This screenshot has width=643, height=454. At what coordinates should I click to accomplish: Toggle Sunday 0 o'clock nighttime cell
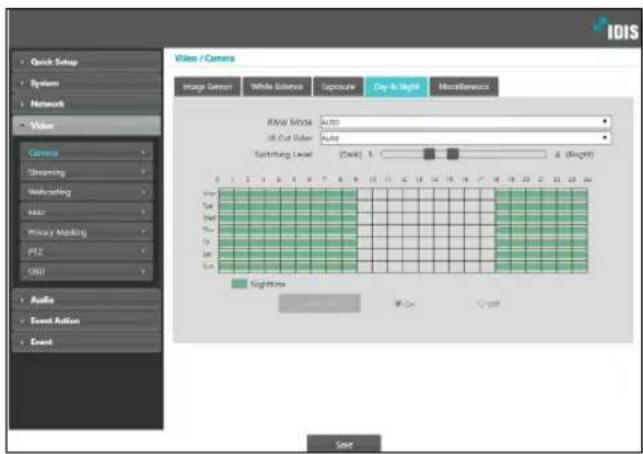click(226, 267)
